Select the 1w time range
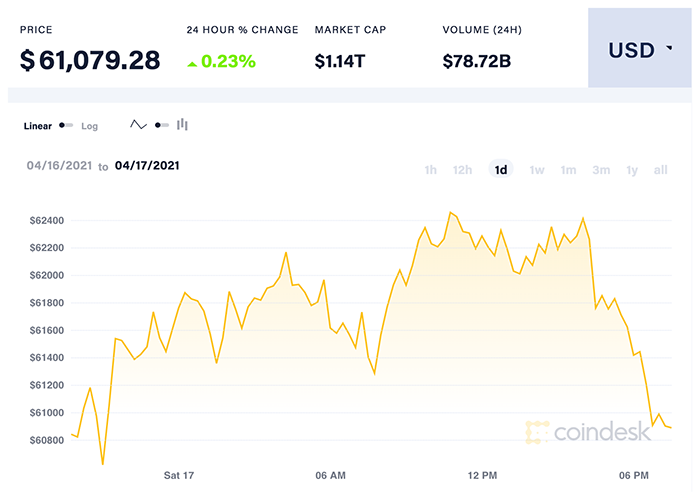700x497 pixels. [537, 170]
